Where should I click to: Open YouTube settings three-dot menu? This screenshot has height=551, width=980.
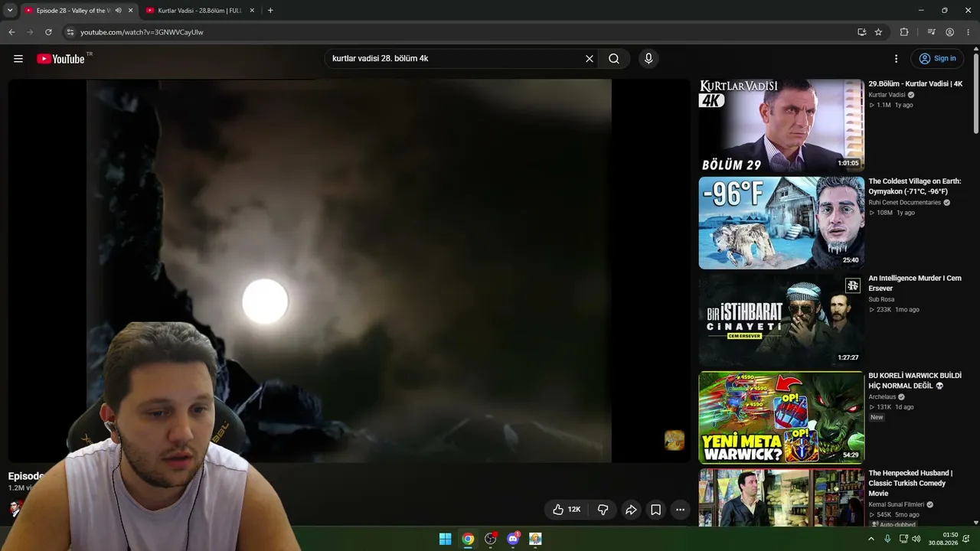pos(896,59)
